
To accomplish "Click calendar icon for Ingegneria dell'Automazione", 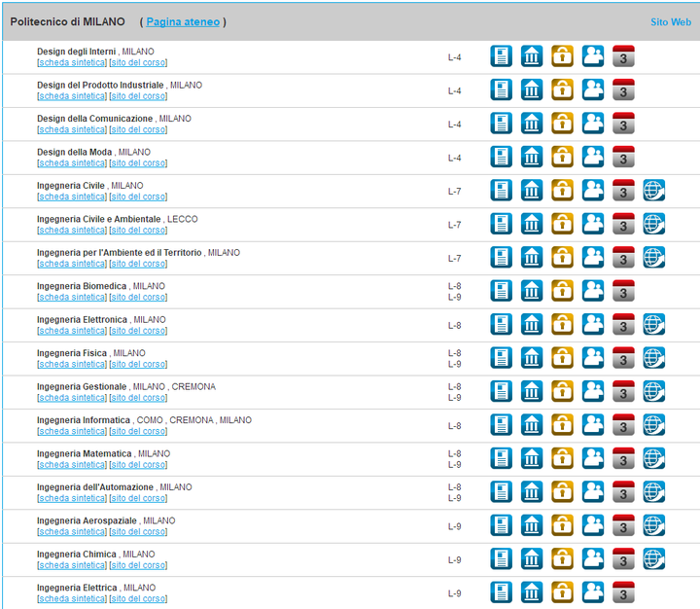I will (x=623, y=492).
